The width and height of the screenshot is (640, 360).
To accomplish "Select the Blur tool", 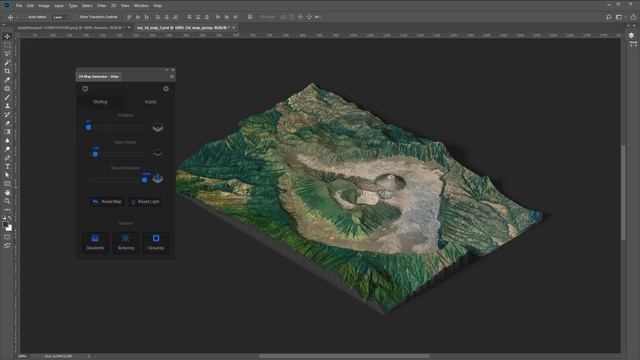I will tap(7, 140).
